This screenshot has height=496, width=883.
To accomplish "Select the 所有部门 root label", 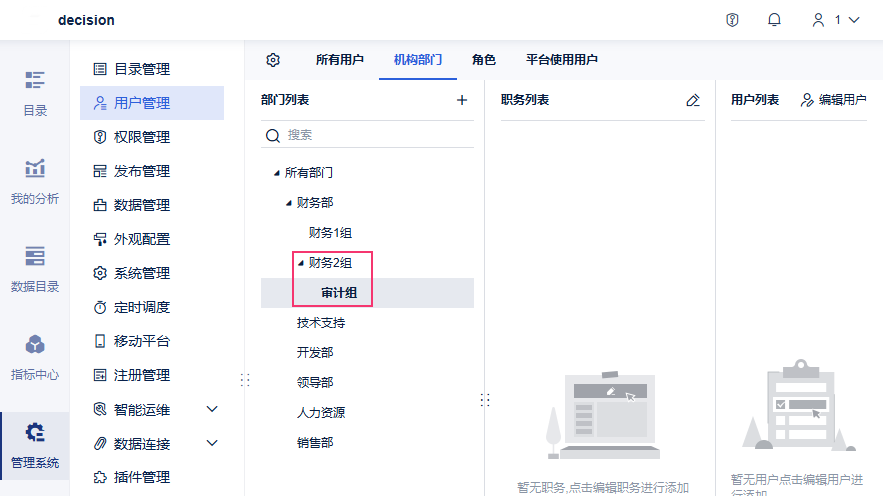I will tap(309, 173).
